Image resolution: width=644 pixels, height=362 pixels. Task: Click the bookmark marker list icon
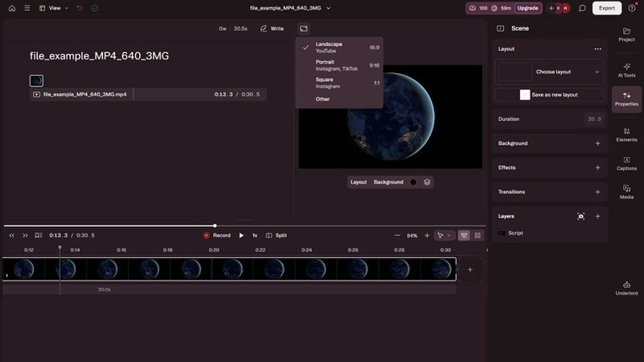pos(39,236)
